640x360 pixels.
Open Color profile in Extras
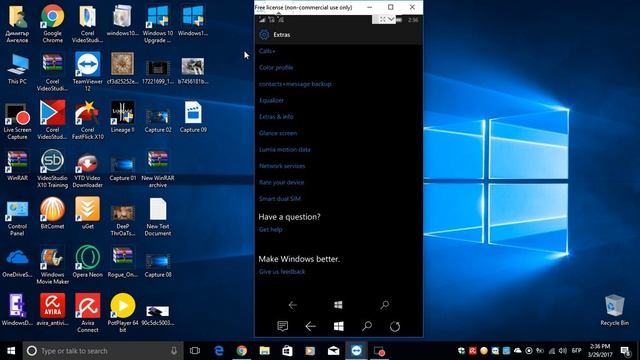[x=276, y=67]
